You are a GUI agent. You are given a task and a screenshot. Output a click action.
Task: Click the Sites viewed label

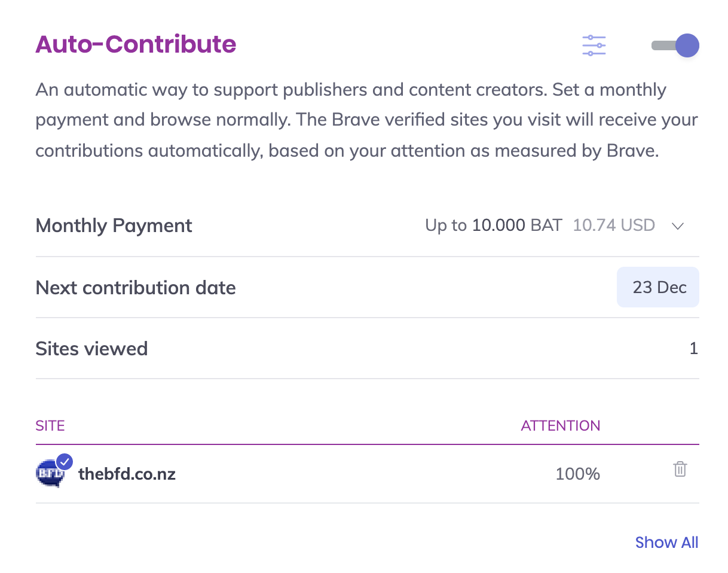[x=91, y=348]
